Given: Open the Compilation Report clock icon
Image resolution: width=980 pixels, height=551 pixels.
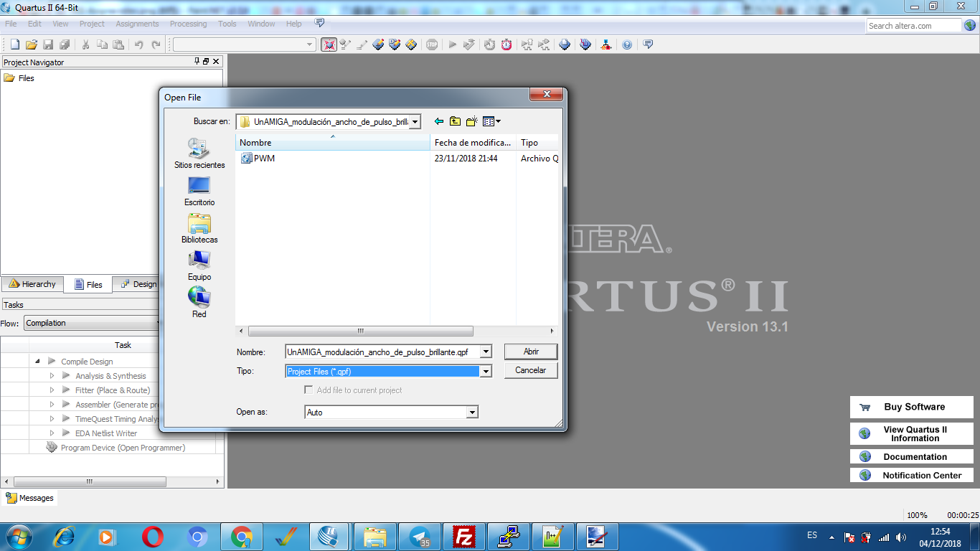Looking at the screenshot, I should click(489, 44).
